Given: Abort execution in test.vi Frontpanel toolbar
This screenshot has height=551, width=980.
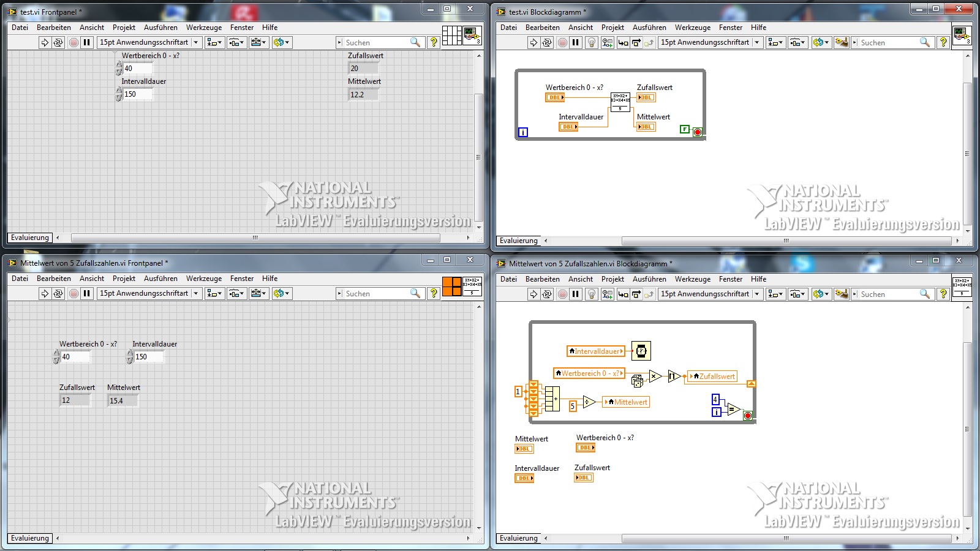Looking at the screenshot, I should point(73,42).
